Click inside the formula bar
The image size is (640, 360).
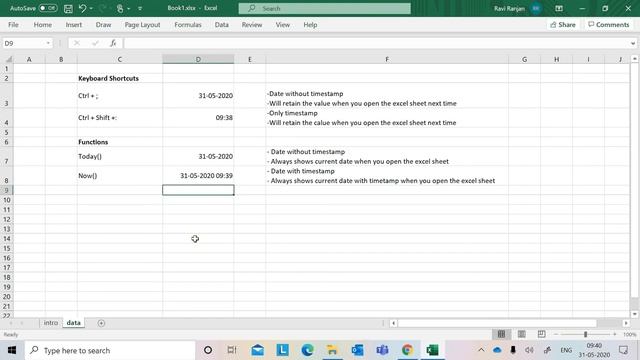376,43
